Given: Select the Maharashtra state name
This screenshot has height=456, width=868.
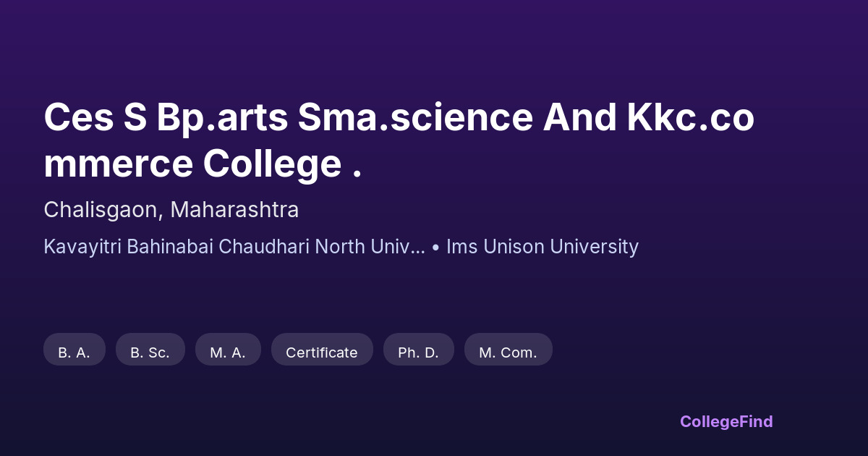Looking at the screenshot, I should [234, 210].
